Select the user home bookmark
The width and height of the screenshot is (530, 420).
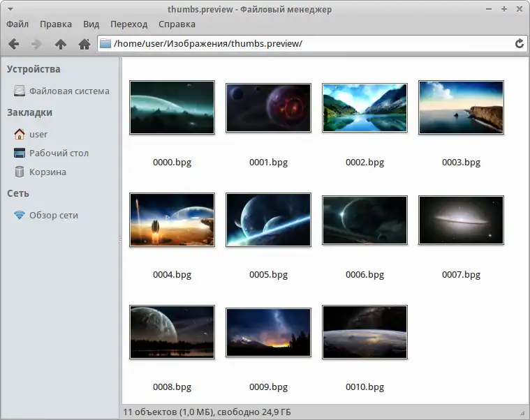[31, 134]
